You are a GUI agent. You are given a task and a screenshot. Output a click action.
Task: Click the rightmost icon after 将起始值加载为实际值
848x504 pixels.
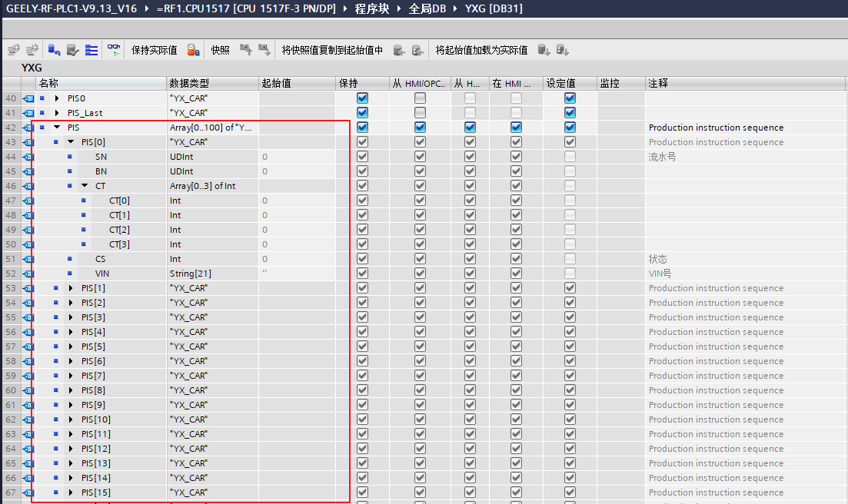click(562, 50)
